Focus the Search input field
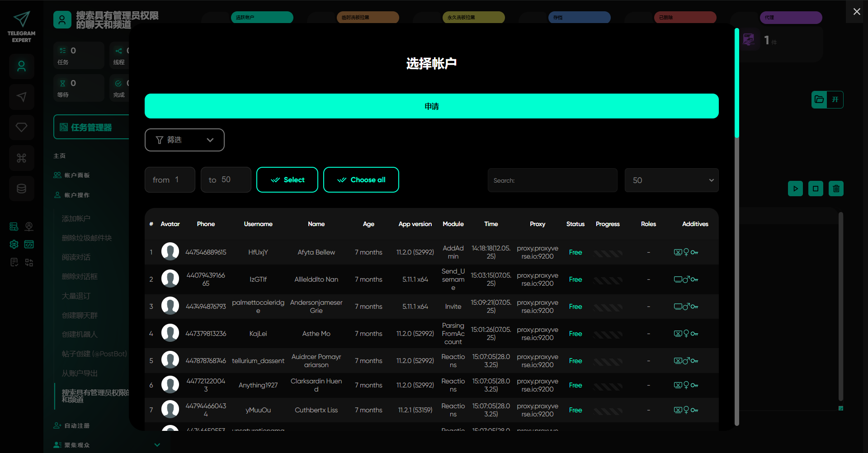 552,180
